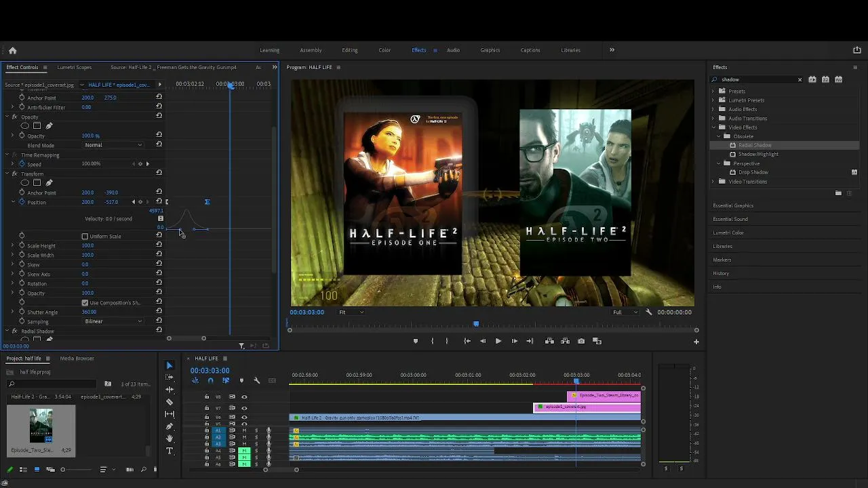Switch to the Color workspace
This screenshot has height=488, width=868.
(384, 50)
